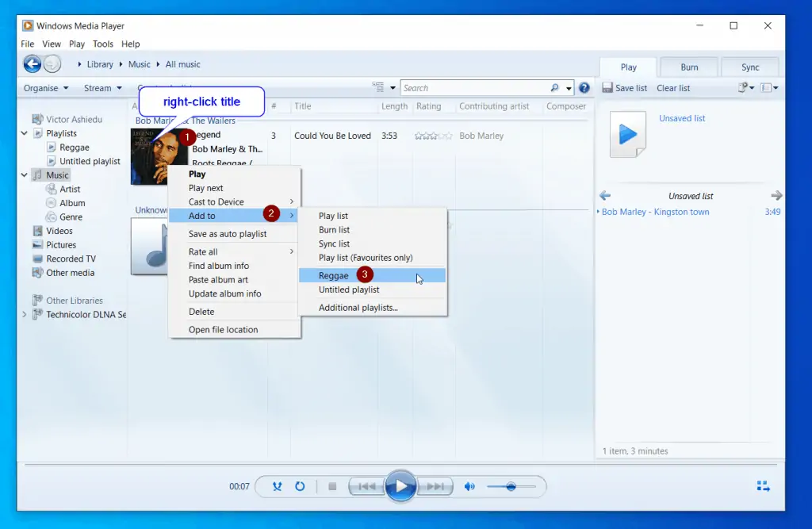Screen dimensions: 812x529
Task: Mute the volume
Action: [469, 486]
